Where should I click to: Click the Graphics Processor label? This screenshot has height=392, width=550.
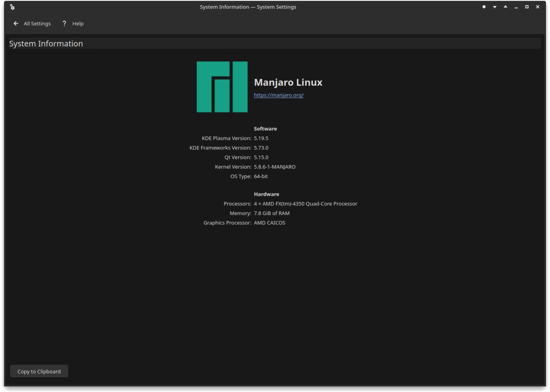(227, 223)
